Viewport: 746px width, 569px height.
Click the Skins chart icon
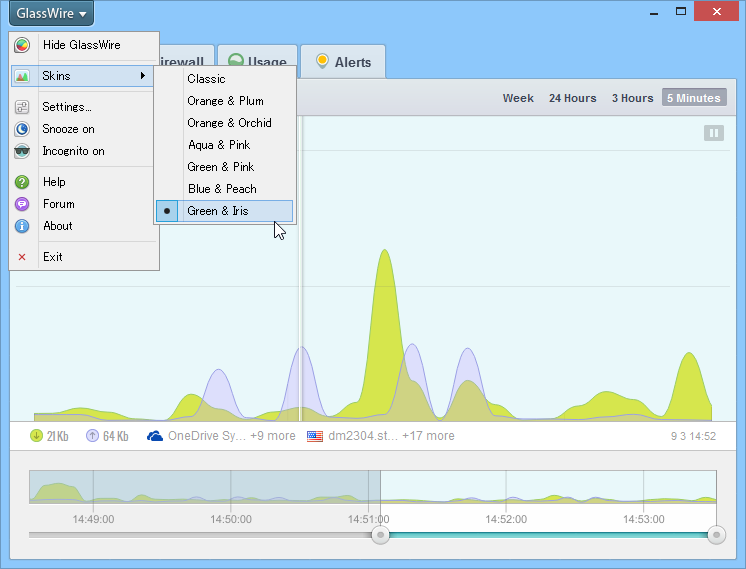click(22, 76)
